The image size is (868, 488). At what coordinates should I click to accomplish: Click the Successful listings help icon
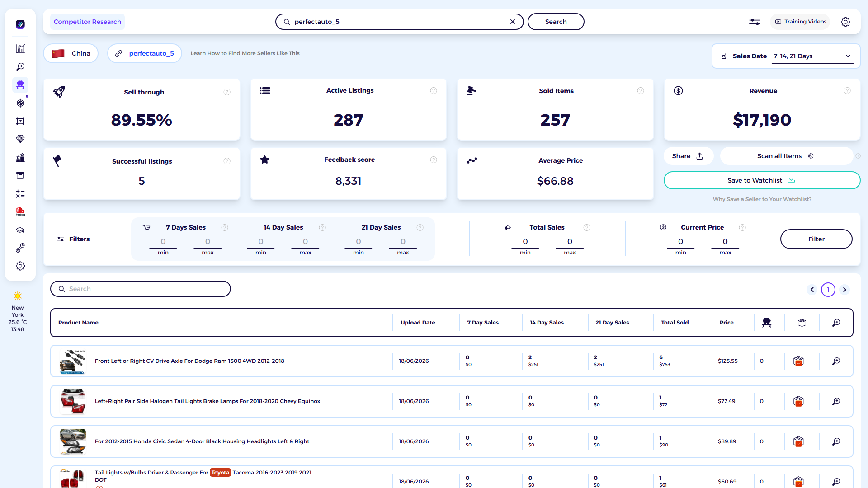tap(227, 161)
